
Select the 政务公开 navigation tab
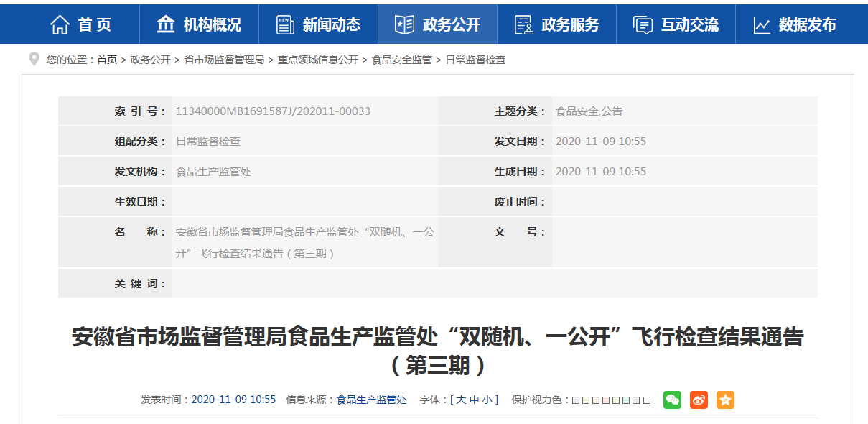click(437, 24)
